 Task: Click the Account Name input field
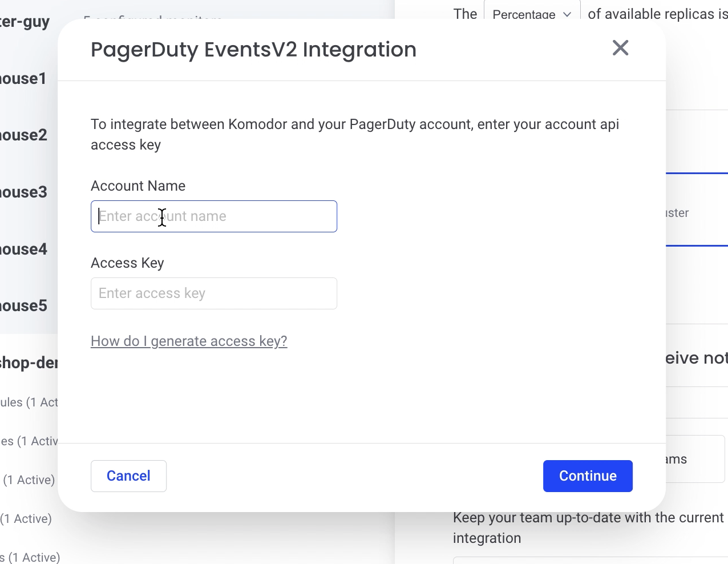(214, 216)
